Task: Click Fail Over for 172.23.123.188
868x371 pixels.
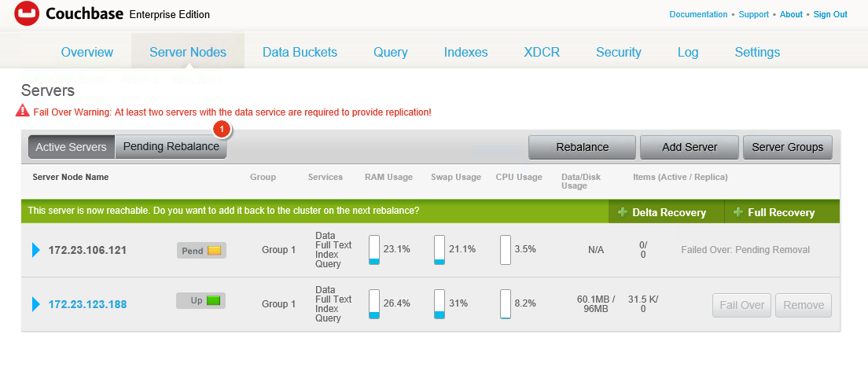Action: click(x=741, y=305)
